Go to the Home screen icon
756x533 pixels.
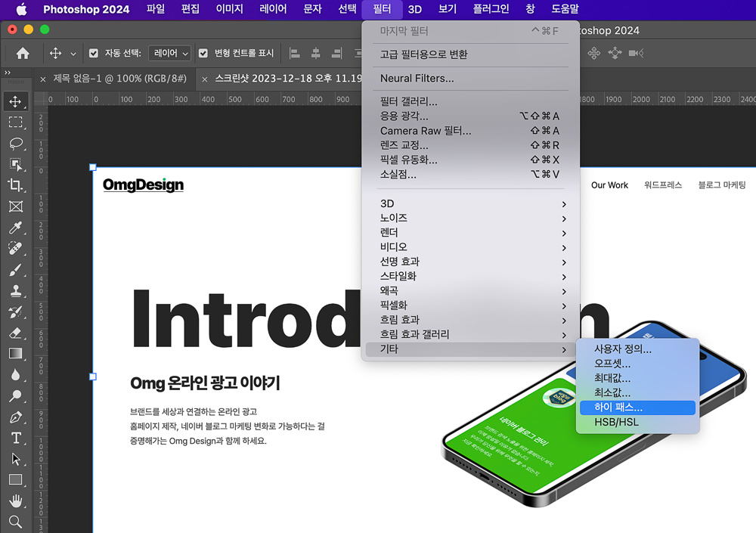[23, 53]
